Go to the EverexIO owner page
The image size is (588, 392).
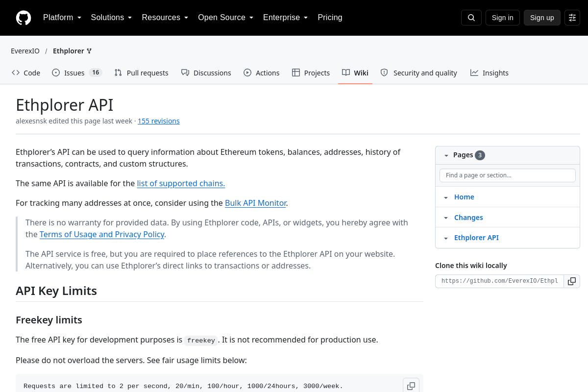pos(25,51)
